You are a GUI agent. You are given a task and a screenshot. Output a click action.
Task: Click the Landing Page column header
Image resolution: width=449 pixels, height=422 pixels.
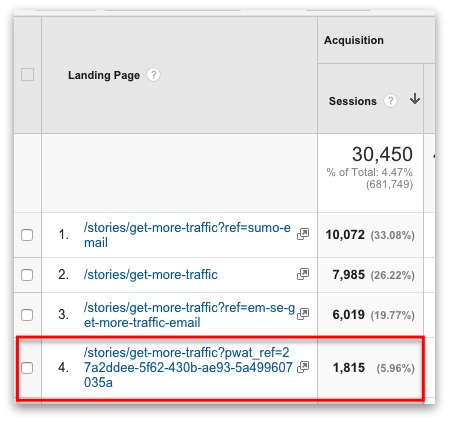tap(104, 75)
